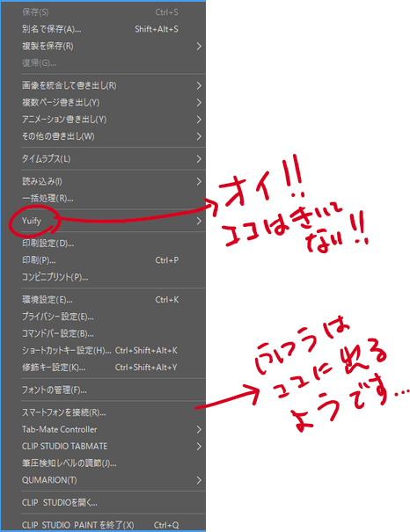Expand arrow beside QUMARION(T)

pyautogui.click(x=199, y=480)
